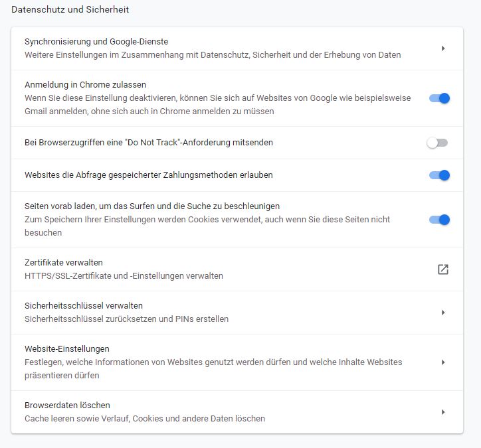Turn off Seiten vorab laden switch
Viewport: 481px width, 448px height.
(x=439, y=220)
